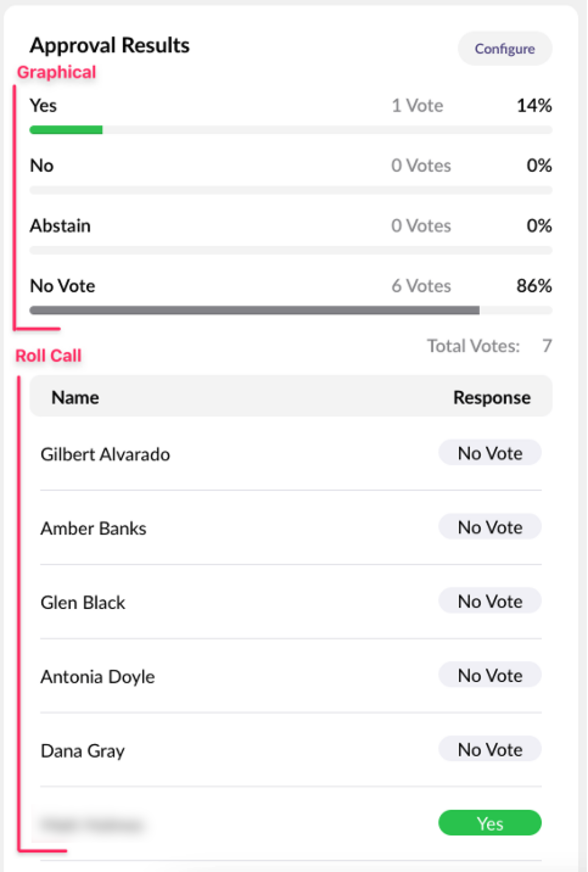Click the Approval Results heading
588x872 pixels.
coord(110,45)
